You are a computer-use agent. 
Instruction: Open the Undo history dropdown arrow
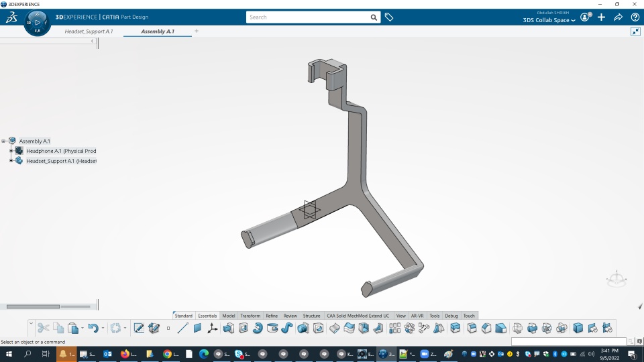pyautogui.click(x=103, y=328)
